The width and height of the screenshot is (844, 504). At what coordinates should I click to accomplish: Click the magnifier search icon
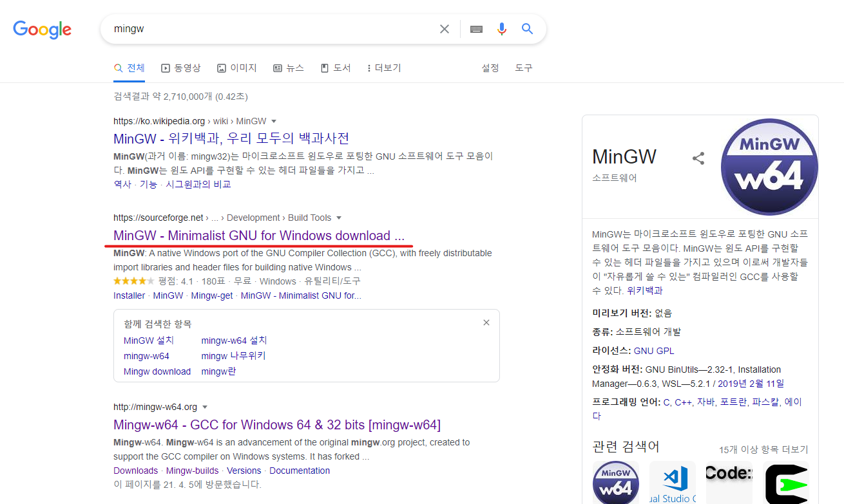coord(528,29)
